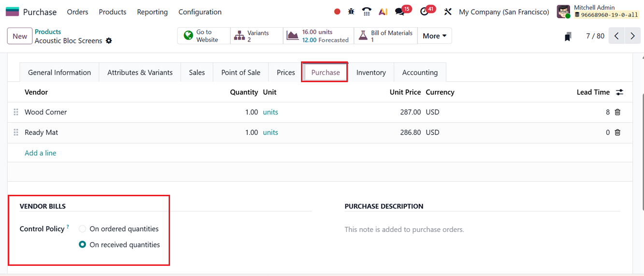
Task: Click the gear icon beside Acoustic Bloc Screens
Action: (x=109, y=41)
